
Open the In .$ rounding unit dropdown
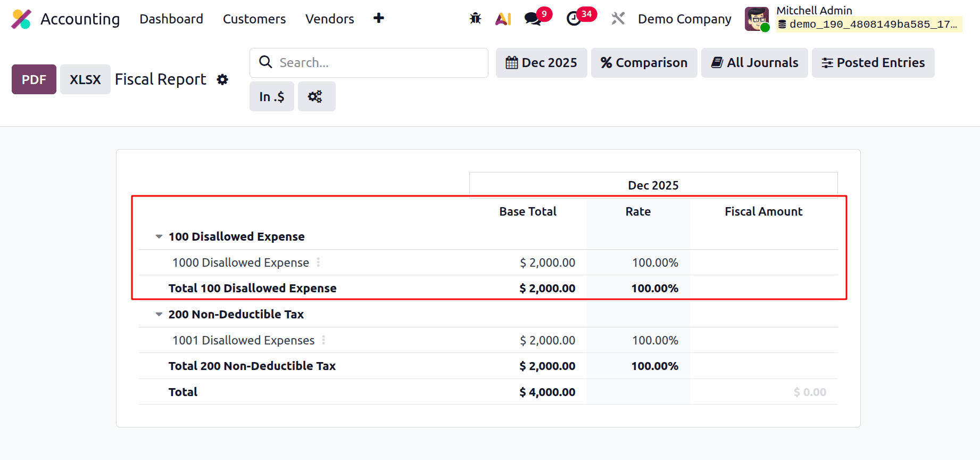pyautogui.click(x=272, y=96)
